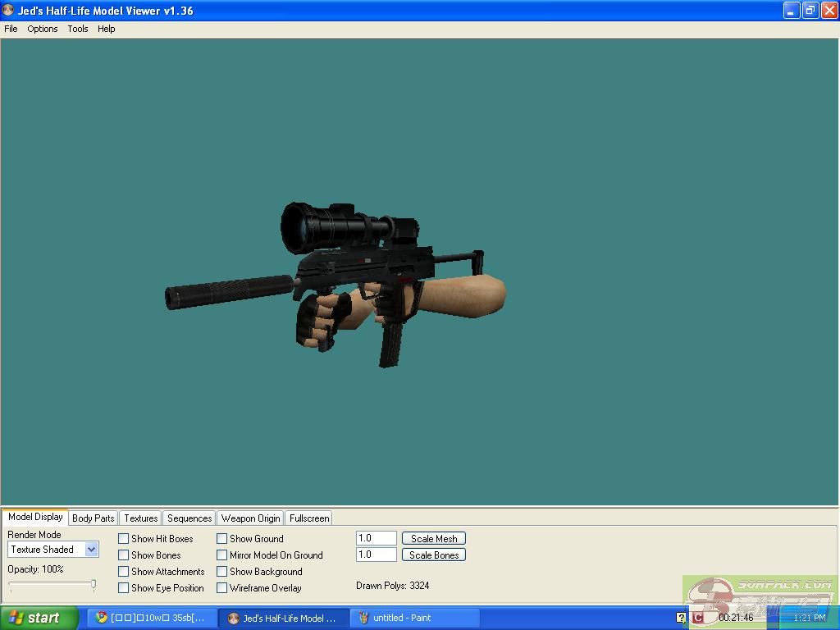Restore down the model viewer window
This screenshot has height=630, width=840.
click(x=810, y=11)
